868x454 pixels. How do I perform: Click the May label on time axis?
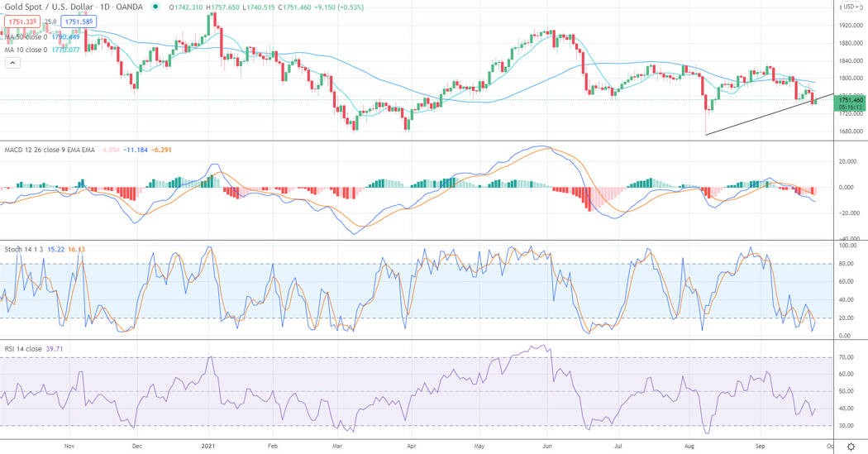(479, 446)
